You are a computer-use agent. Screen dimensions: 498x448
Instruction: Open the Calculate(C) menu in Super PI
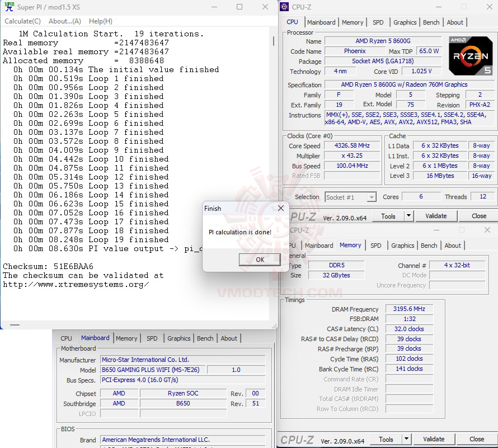coord(22,21)
